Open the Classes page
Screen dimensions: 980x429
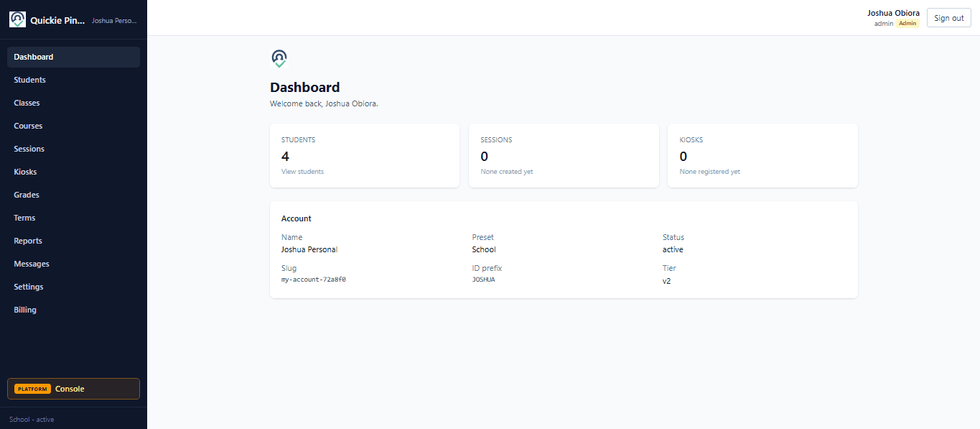(x=73, y=103)
